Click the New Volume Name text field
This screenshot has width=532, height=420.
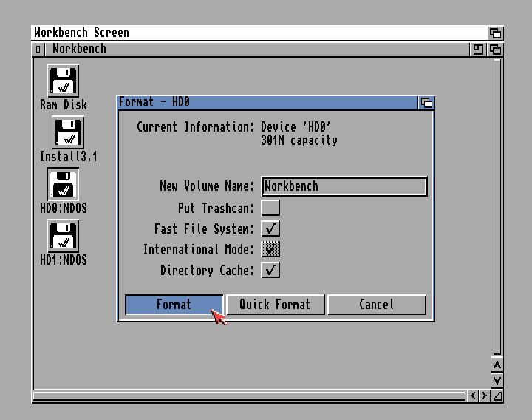[344, 186]
